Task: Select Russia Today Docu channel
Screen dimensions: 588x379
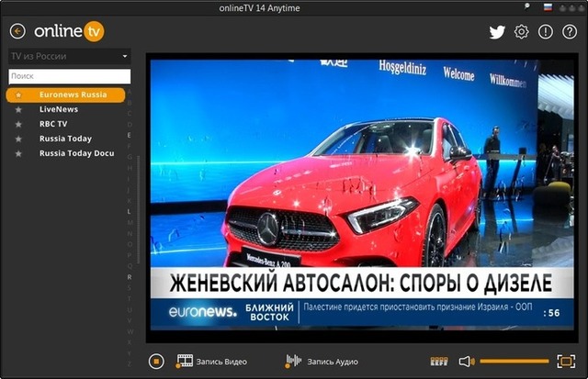Action: click(x=76, y=153)
